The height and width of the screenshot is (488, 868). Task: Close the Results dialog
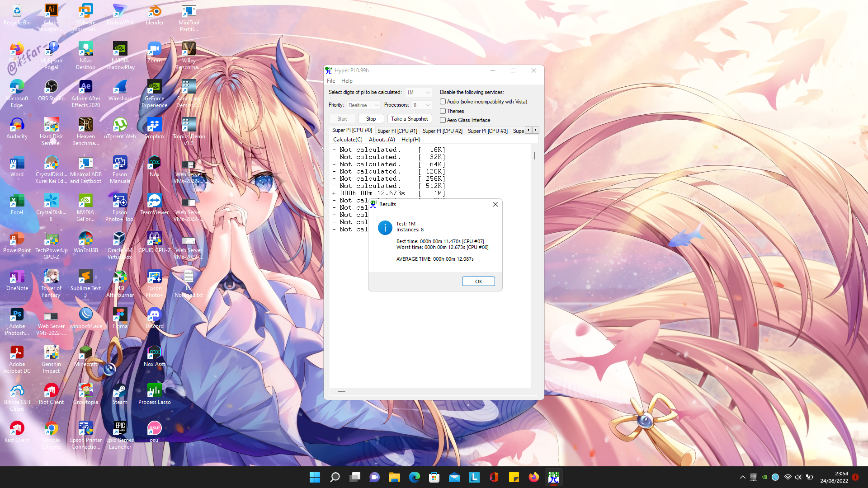[x=495, y=204]
